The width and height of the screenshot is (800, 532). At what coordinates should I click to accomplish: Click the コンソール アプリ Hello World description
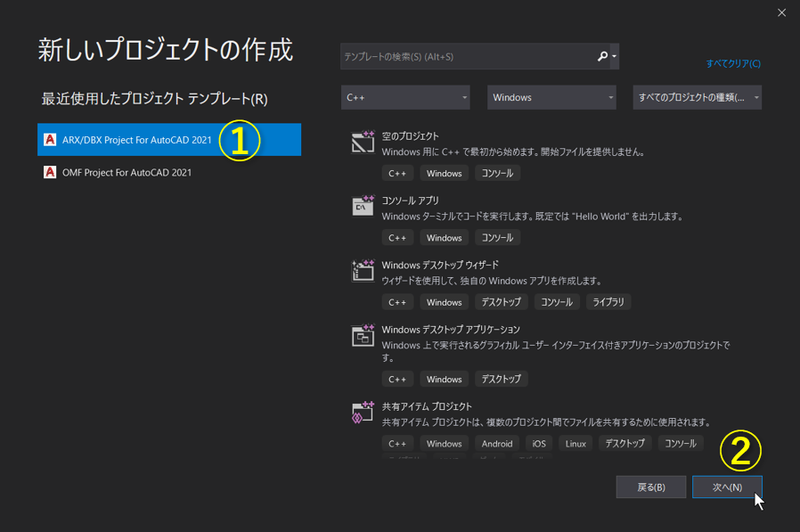[532, 216]
